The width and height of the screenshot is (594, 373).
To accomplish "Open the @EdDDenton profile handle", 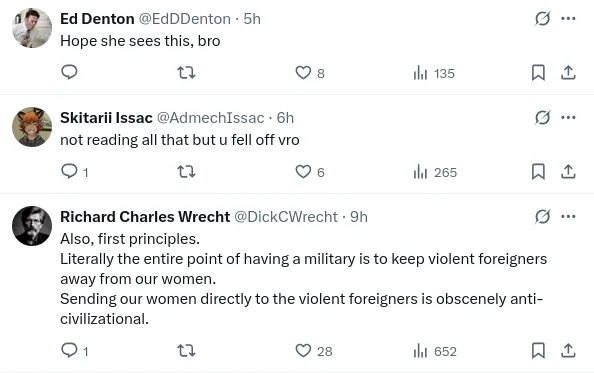I will (184, 19).
